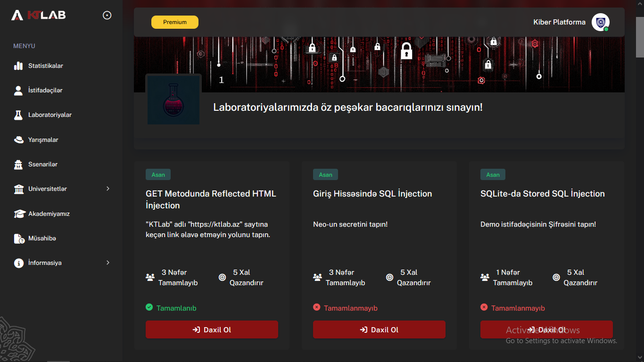Image resolution: width=644 pixels, height=362 pixels.
Task: Click the Premium badge button
Action: [x=175, y=22]
